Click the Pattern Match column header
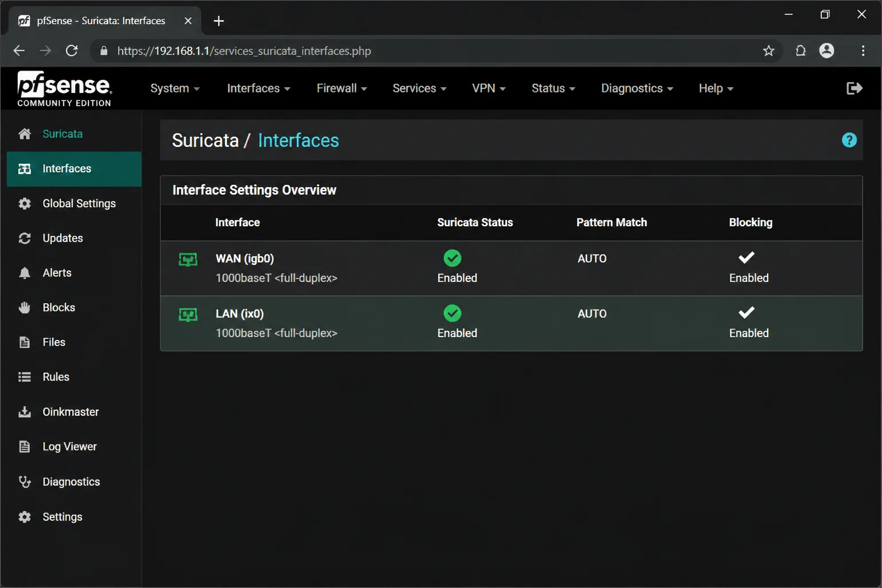 (612, 222)
